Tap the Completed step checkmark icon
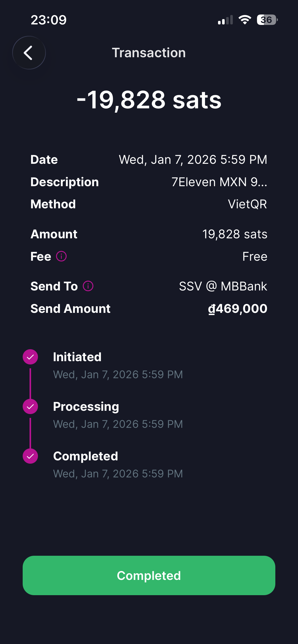The height and width of the screenshot is (644, 298). click(x=30, y=456)
